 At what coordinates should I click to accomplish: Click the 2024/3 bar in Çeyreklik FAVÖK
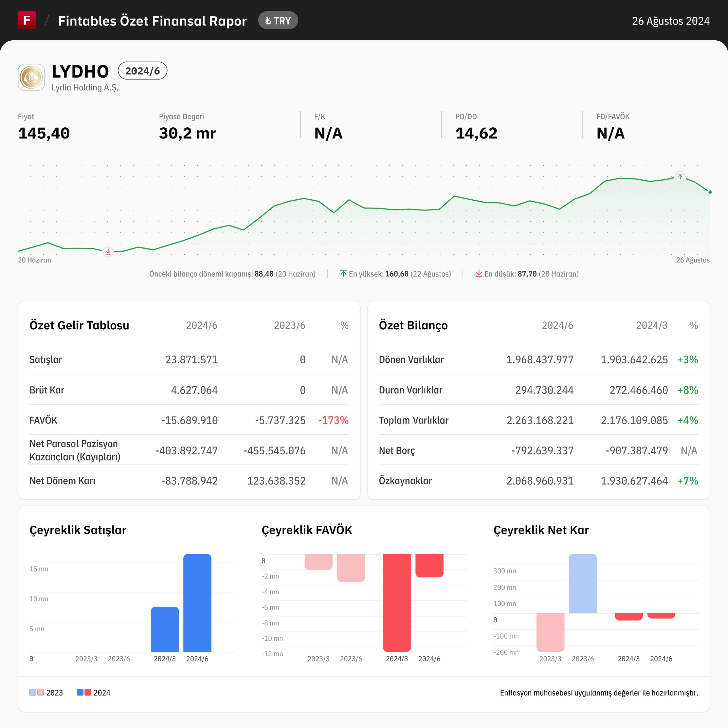[397, 603]
